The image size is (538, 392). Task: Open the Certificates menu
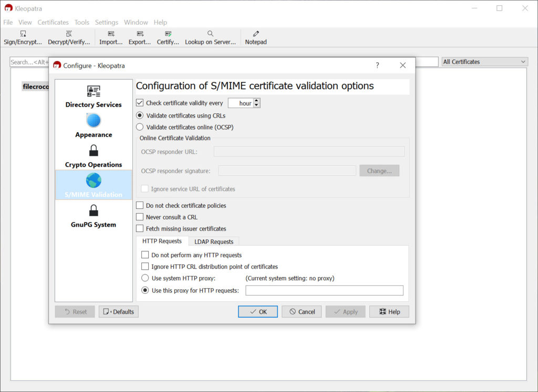point(53,22)
